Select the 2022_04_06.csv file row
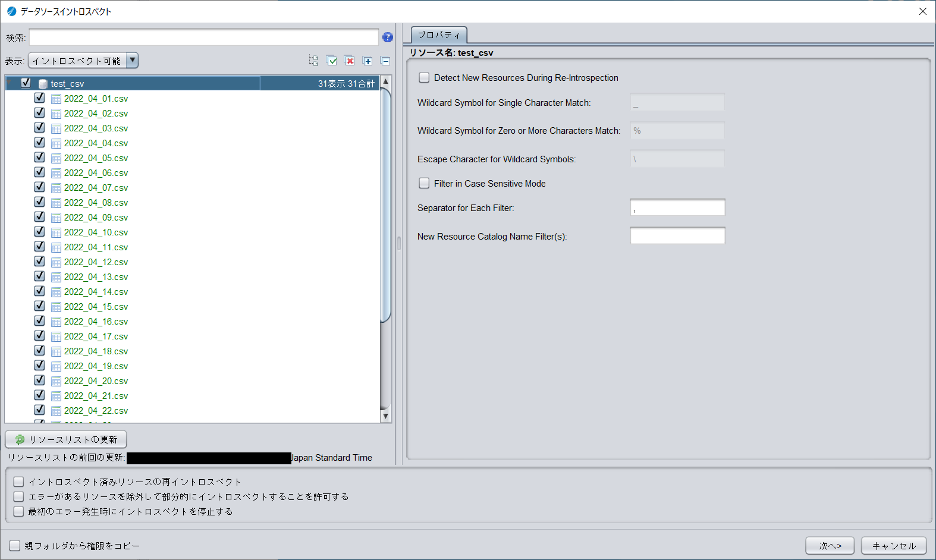Screen dimensions: 936x560 (x=192, y=173)
